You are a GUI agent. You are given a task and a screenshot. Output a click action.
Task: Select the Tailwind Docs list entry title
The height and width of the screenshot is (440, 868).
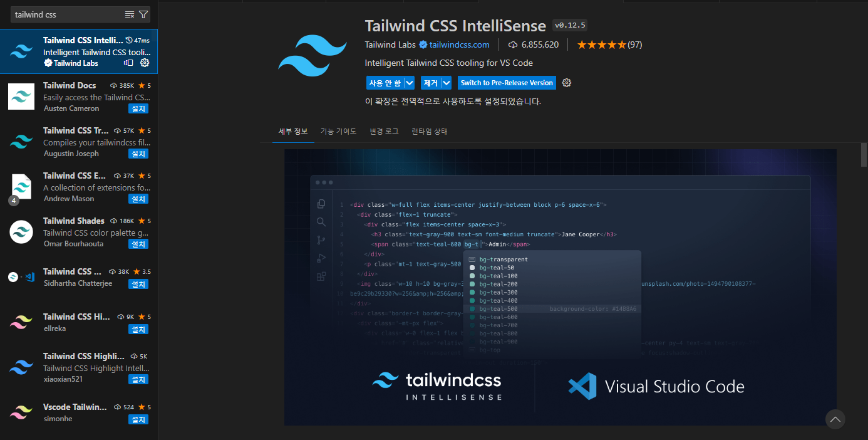tap(70, 85)
